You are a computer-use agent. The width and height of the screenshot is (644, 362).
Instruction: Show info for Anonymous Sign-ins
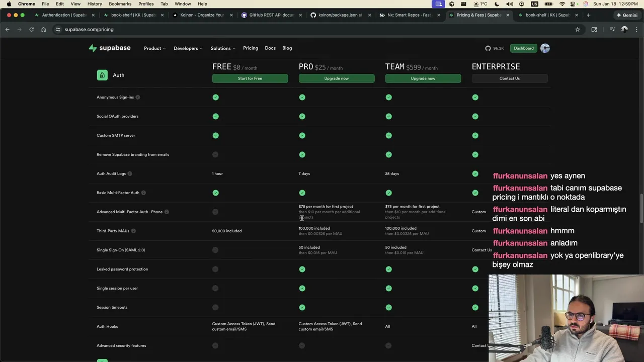click(x=138, y=97)
